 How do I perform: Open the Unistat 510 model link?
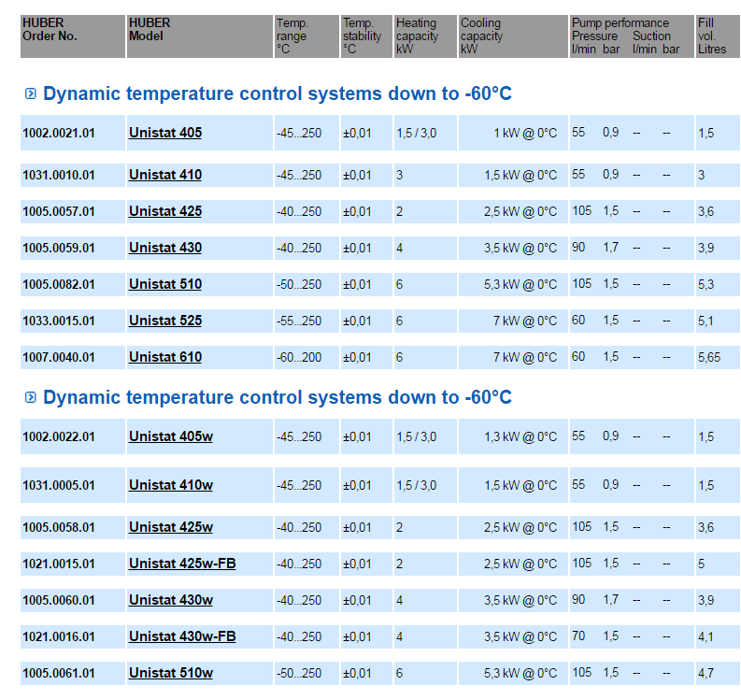[x=165, y=284]
